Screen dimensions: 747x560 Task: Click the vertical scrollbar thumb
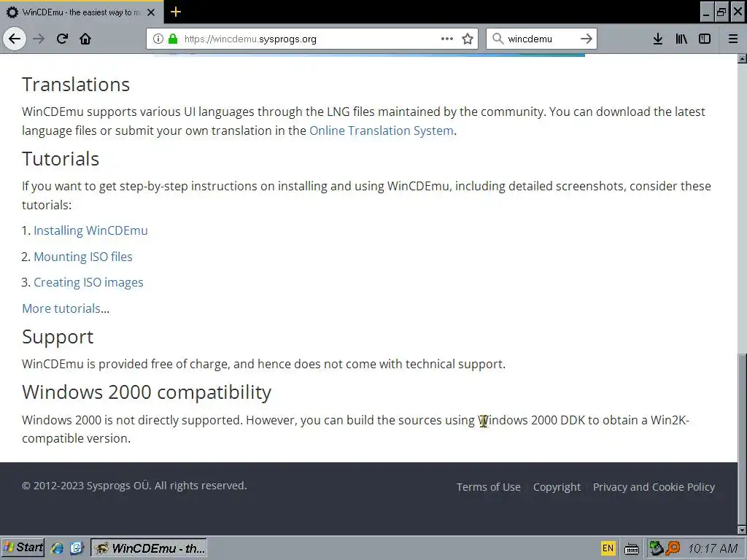742,438
